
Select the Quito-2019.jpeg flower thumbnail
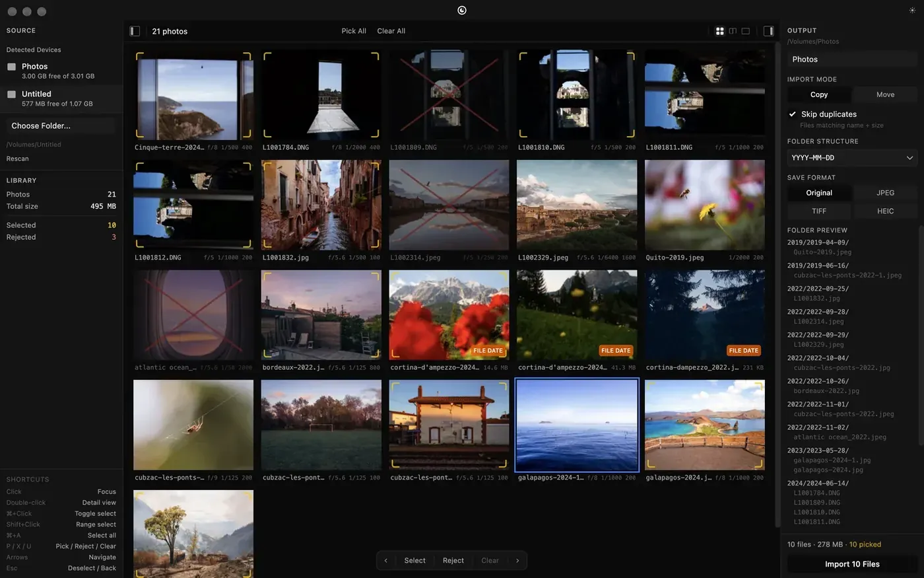(705, 205)
